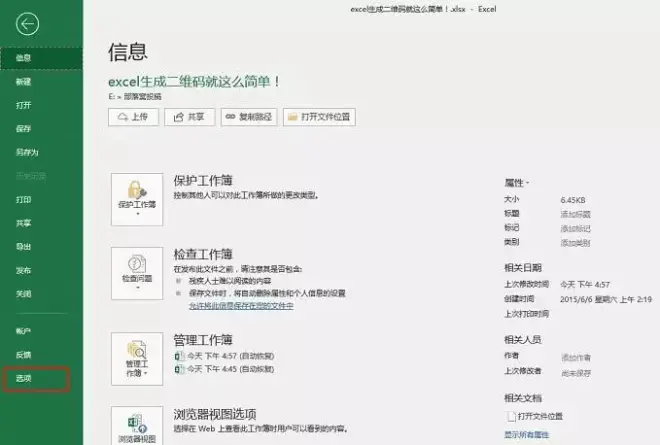
Task: Open the 保护工作簿 lock icon dropdown
Action: coord(137,199)
